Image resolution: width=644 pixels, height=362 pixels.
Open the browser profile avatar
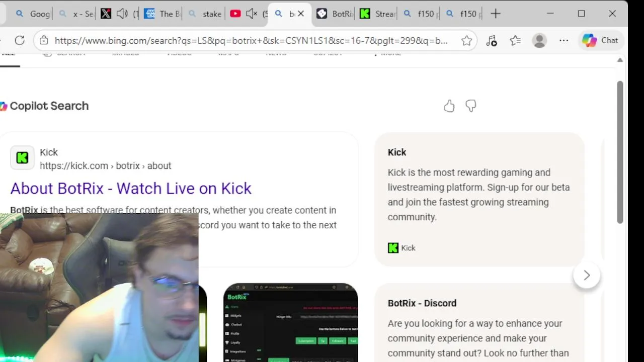[539, 41]
